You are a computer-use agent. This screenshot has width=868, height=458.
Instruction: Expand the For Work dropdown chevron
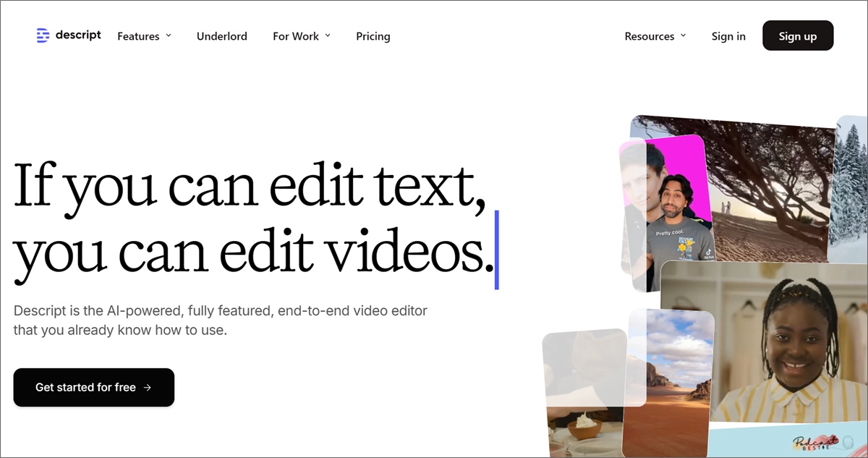coord(328,35)
